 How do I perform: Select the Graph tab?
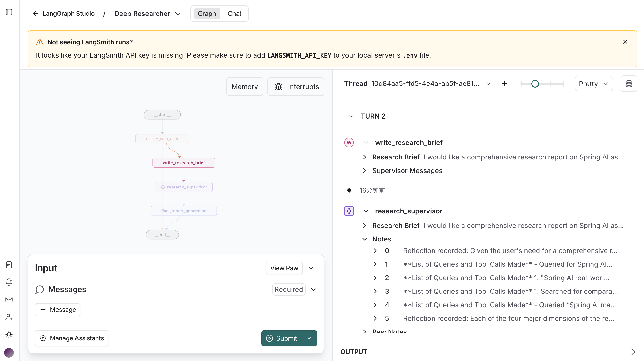[x=207, y=14]
